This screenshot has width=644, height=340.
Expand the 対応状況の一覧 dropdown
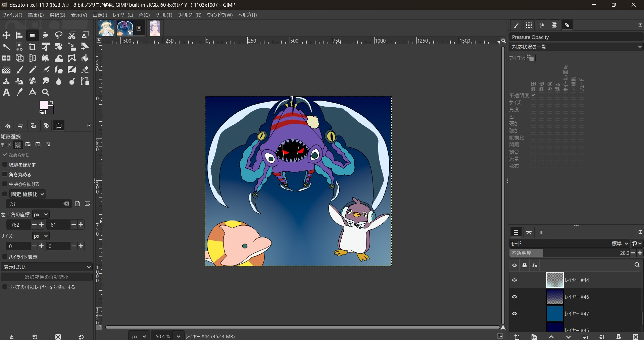pos(576,47)
